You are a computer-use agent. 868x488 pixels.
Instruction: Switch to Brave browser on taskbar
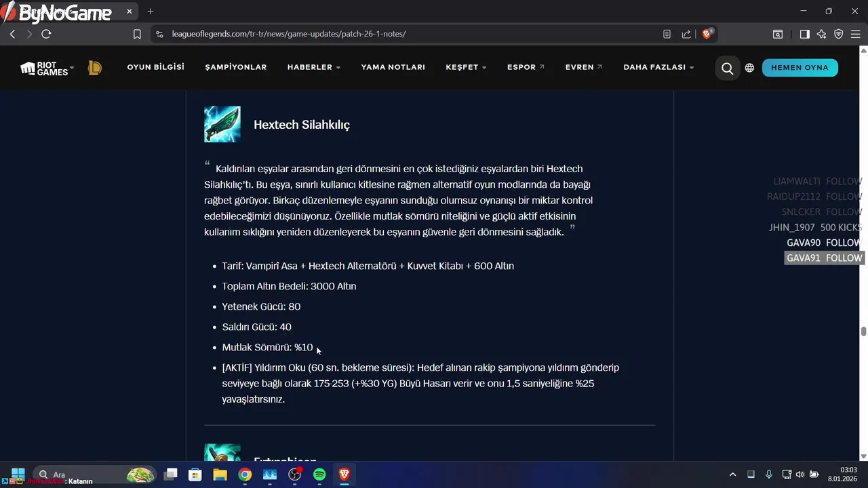pos(344,474)
